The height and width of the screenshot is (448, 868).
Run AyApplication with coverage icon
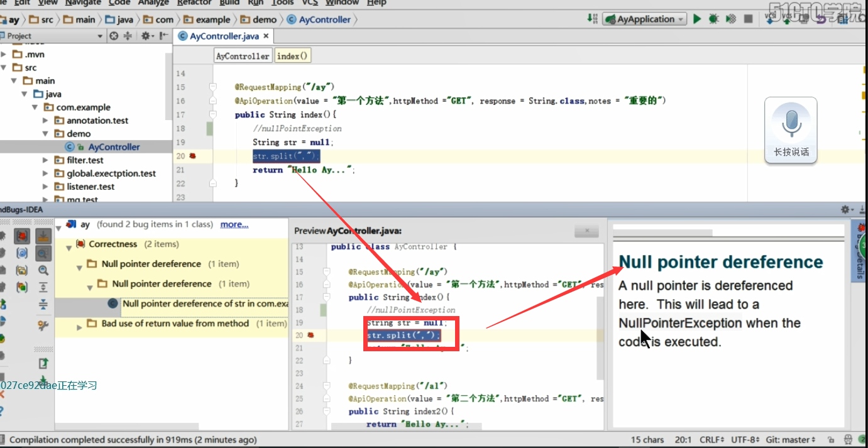coord(730,19)
